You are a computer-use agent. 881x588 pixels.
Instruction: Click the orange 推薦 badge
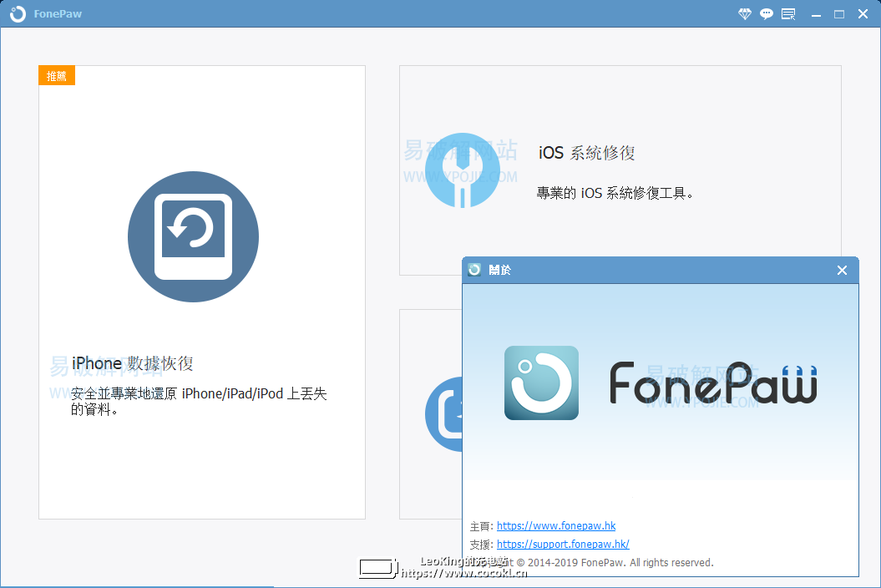(57, 75)
